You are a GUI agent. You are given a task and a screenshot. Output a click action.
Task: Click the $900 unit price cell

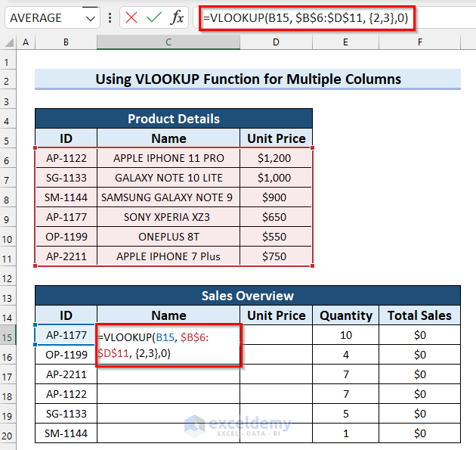click(276, 197)
